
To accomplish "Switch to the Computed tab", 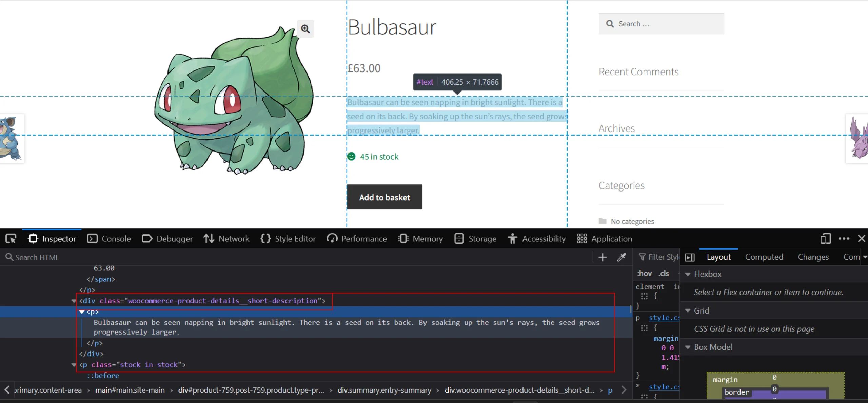I will [x=764, y=257].
